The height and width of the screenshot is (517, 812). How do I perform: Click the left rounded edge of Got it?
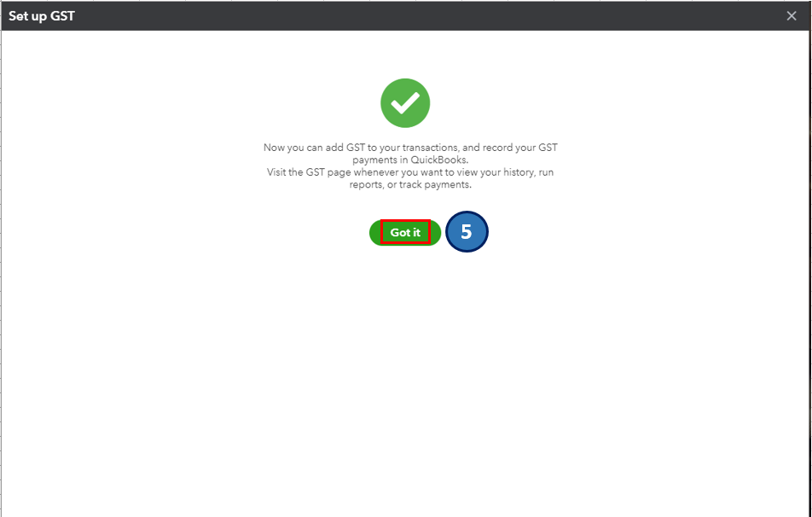[374, 233]
